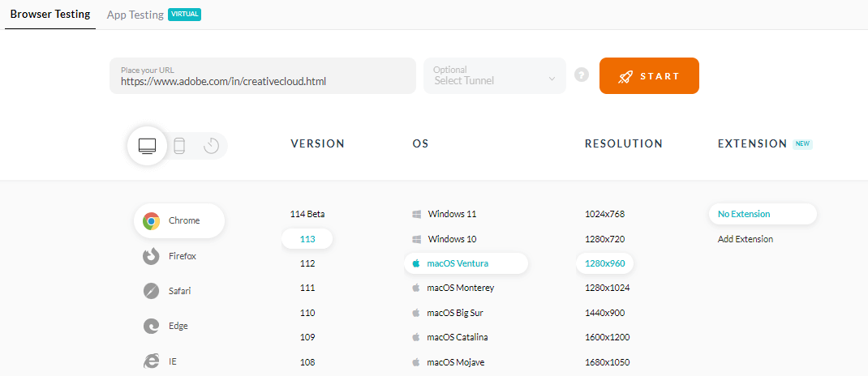The image size is (868, 376).
Task: Click the NEW badge next to EXTENSION
Action: 802,143
